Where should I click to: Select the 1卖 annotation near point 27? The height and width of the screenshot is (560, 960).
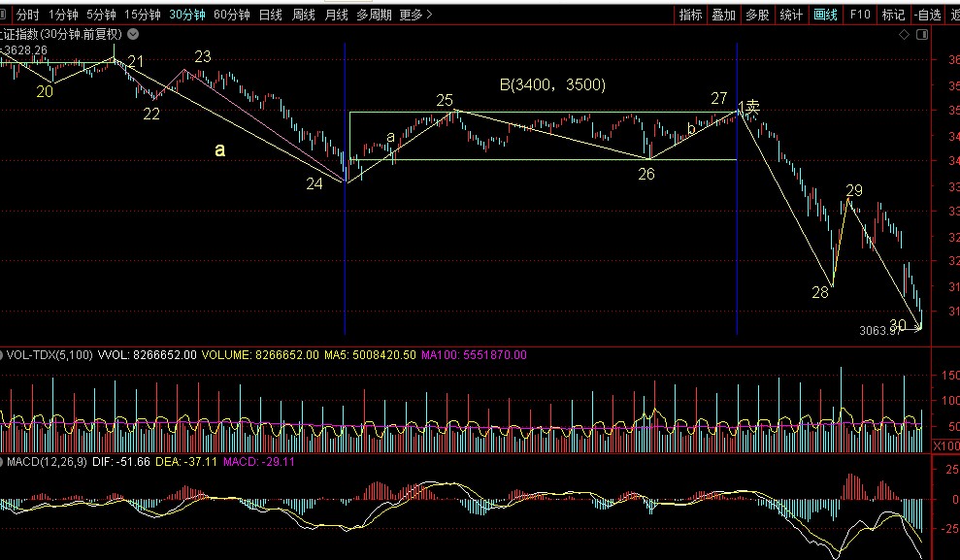click(x=749, y=107)
